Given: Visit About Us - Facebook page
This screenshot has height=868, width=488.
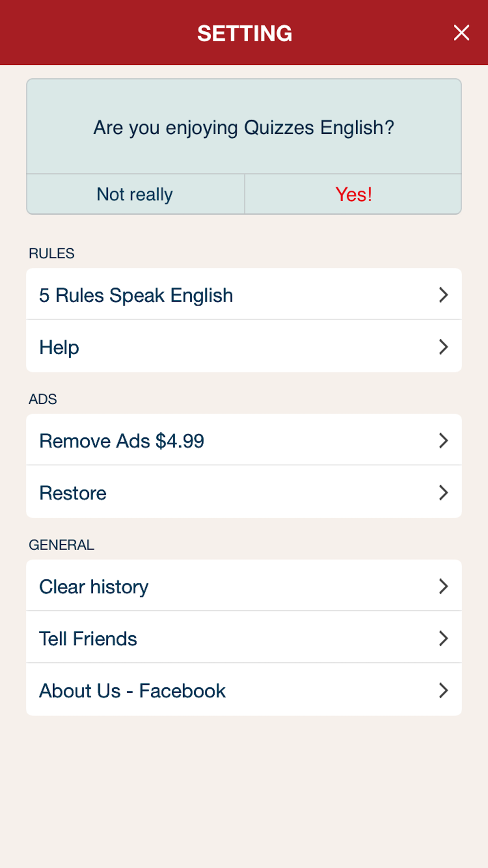Looking at the screenshot, I should coord(244,689).
